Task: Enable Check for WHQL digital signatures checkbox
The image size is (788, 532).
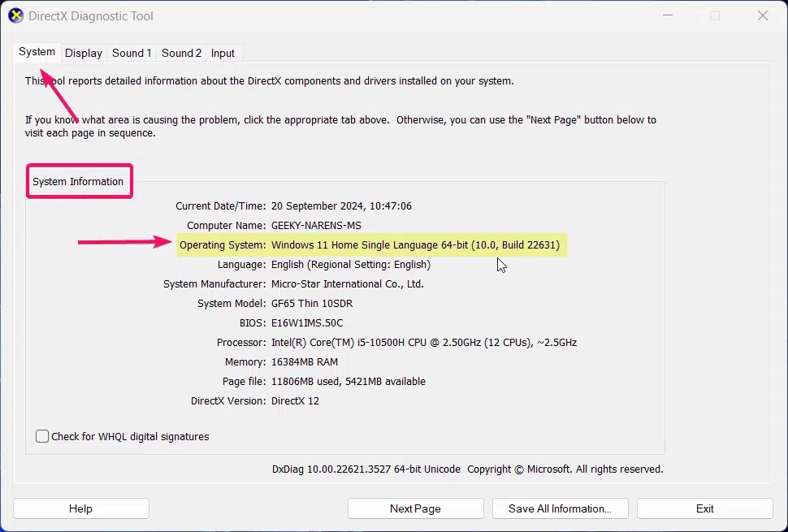Action: coord(42,436)
